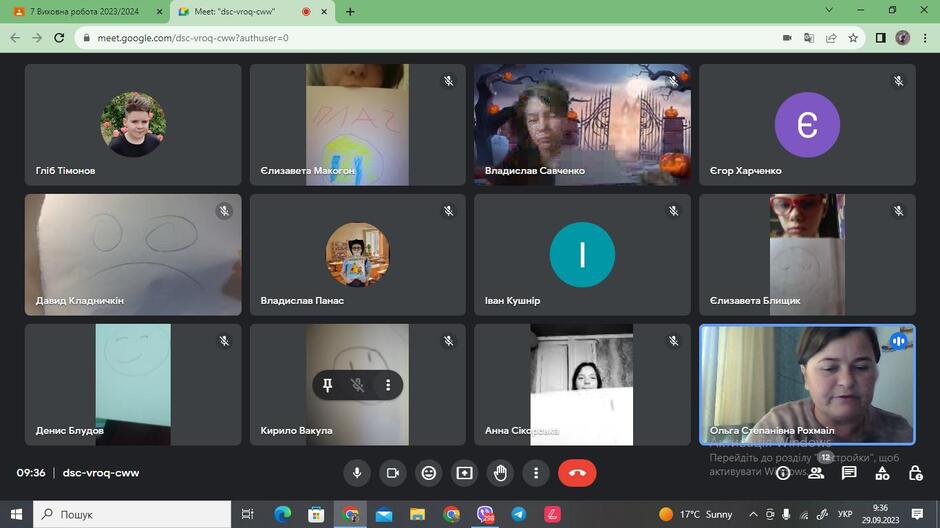940x528 pixels.
Task: Click the Present now screen share icon
Action: (465, 473)
